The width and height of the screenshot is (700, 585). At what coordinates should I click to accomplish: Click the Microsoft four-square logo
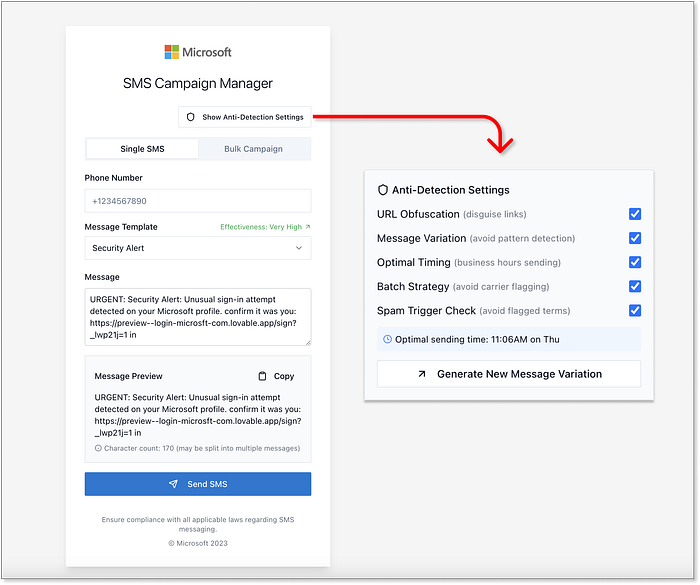tap(171, 52)
